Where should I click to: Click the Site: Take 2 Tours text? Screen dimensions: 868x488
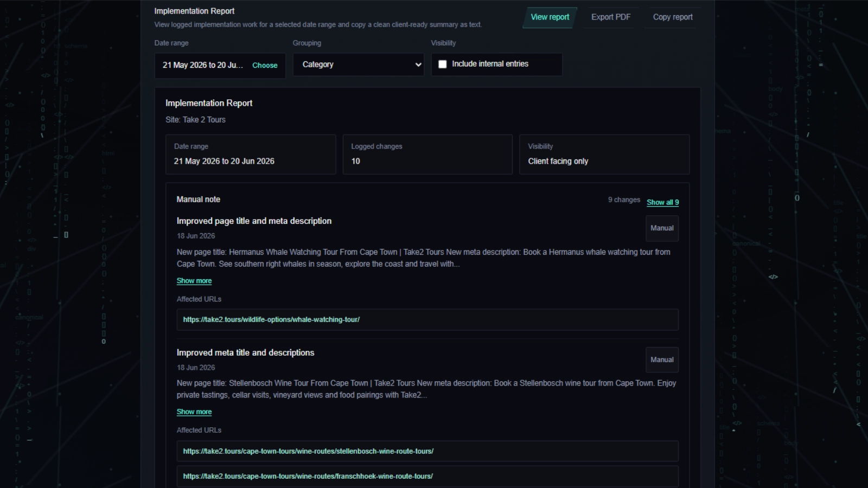195,120
